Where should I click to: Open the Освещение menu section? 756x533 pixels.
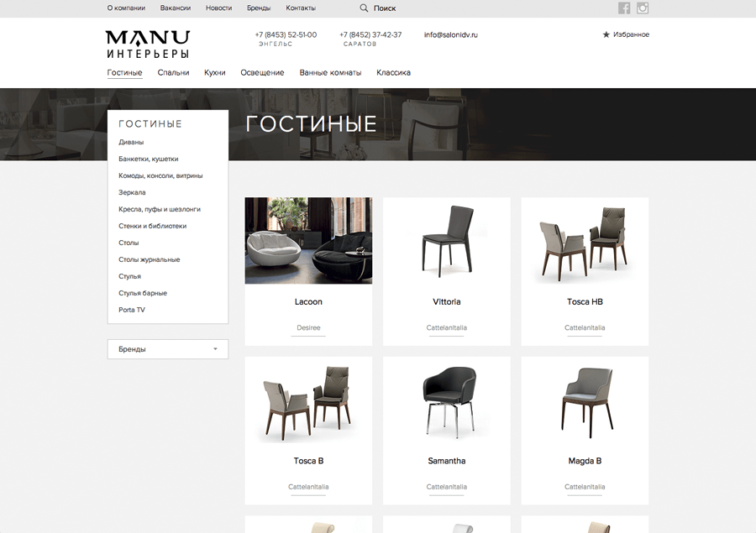point(262,73)
